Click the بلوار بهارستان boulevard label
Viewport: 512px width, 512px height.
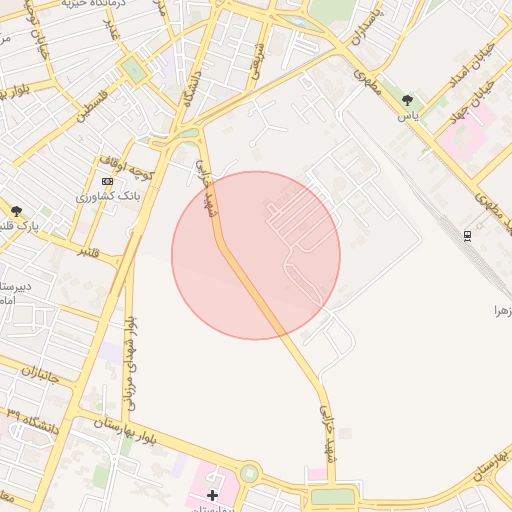[125, 431]
